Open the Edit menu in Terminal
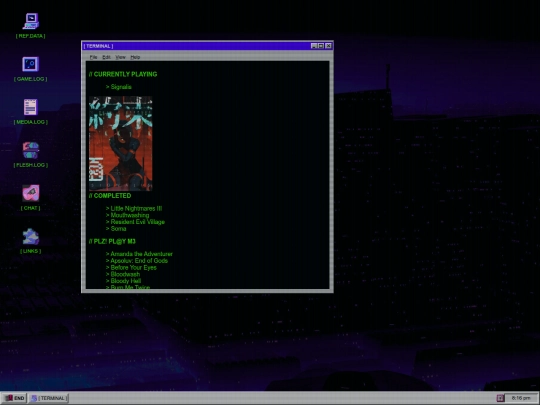Image resolution: width=540 pixels, height=405 pixels. (x=106, y=57)
